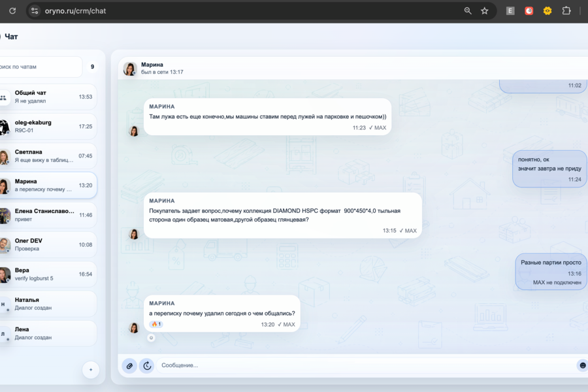
Task: Click the Чат page title
Action: click(11, 37)
